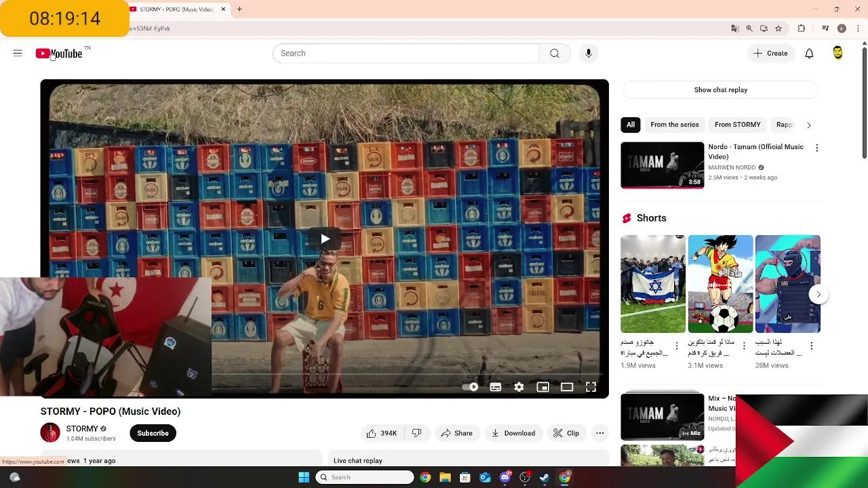Share the POPO video
Image resolution: width=868 pixels, height=488 pixels.
pos(457,433)
